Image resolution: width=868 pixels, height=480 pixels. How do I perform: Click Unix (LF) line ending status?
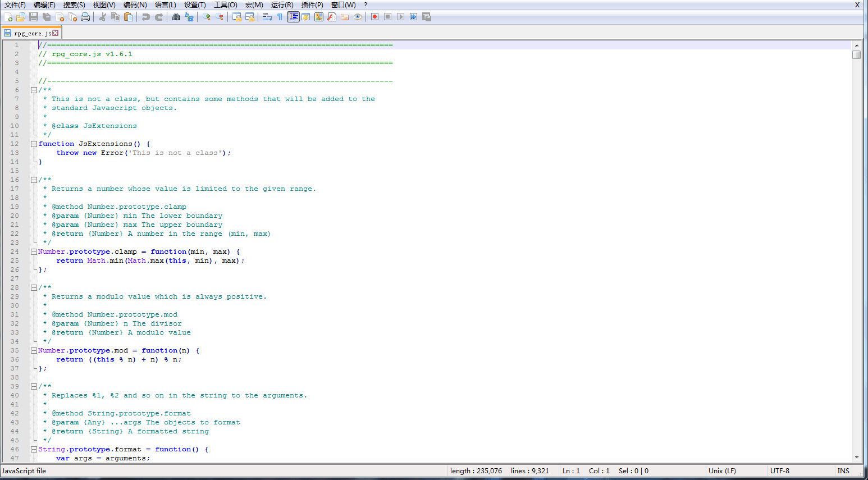722,471
